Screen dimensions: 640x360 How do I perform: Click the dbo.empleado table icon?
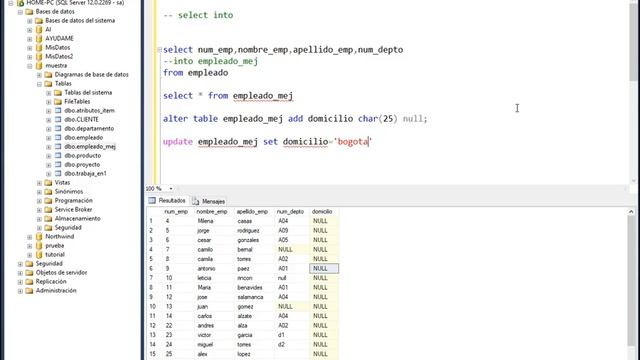pos(58,138)
